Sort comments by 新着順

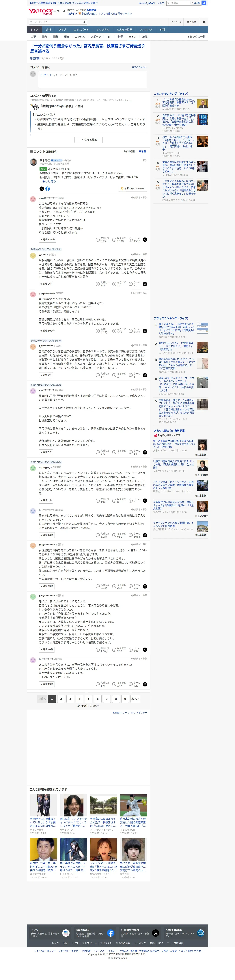click(x=142, y=151)
